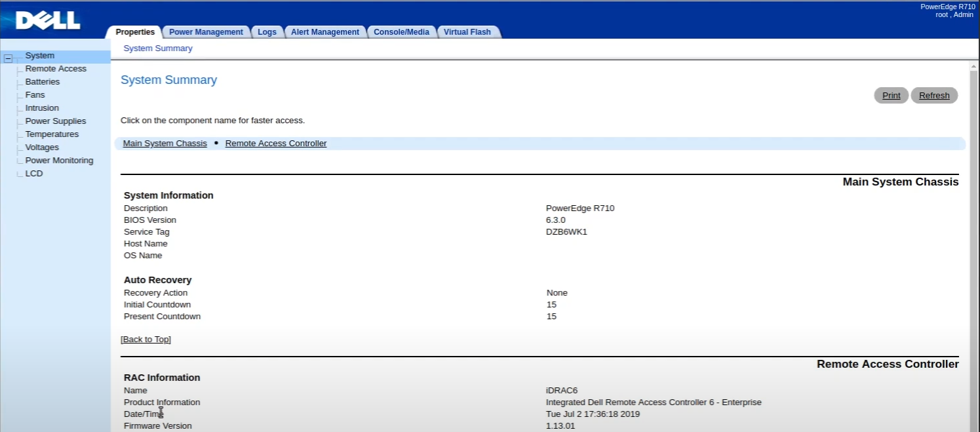
Task: Click the Dell logo
Action: (x=48, y=20)
